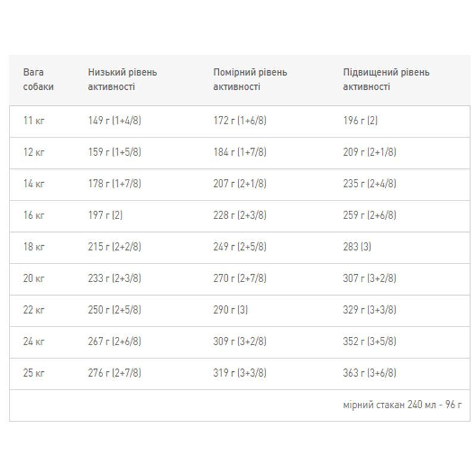Click the 197 г (2) cell

tap(105, 215)
